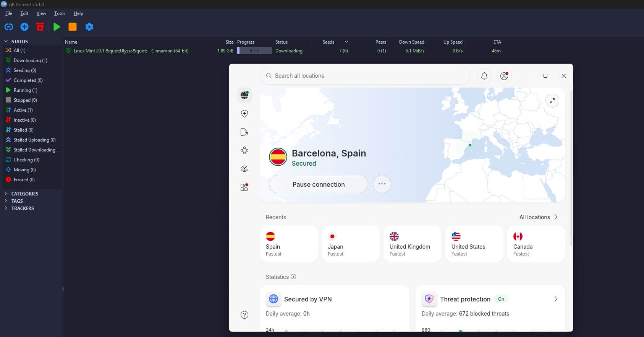Connect to Spain recent location
Screen dimensions: 644x337
click(289, 244)
